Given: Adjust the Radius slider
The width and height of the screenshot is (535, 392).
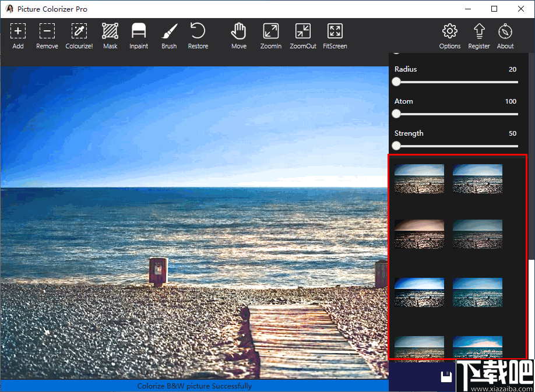Looking at the screenshot, I should [397, 82].
